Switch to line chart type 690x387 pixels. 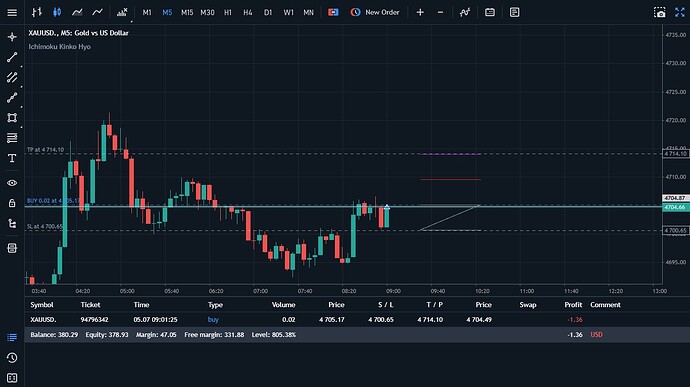point(97,12)
